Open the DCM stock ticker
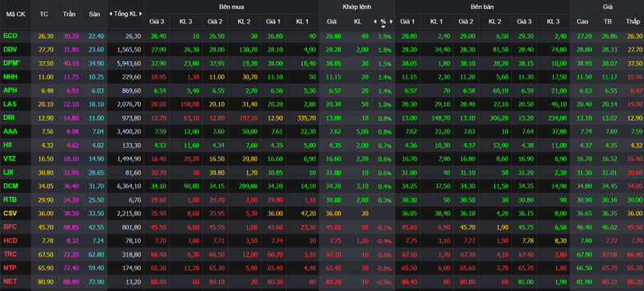 pos(10,186)
